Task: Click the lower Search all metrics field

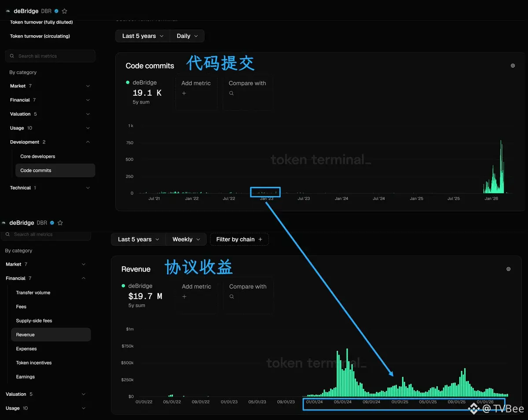Action: pos(46,234)
